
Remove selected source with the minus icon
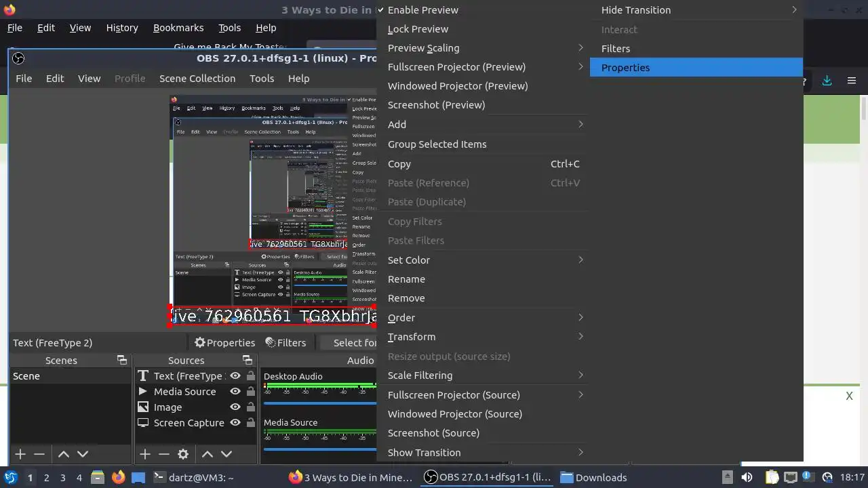pos(163,454)
